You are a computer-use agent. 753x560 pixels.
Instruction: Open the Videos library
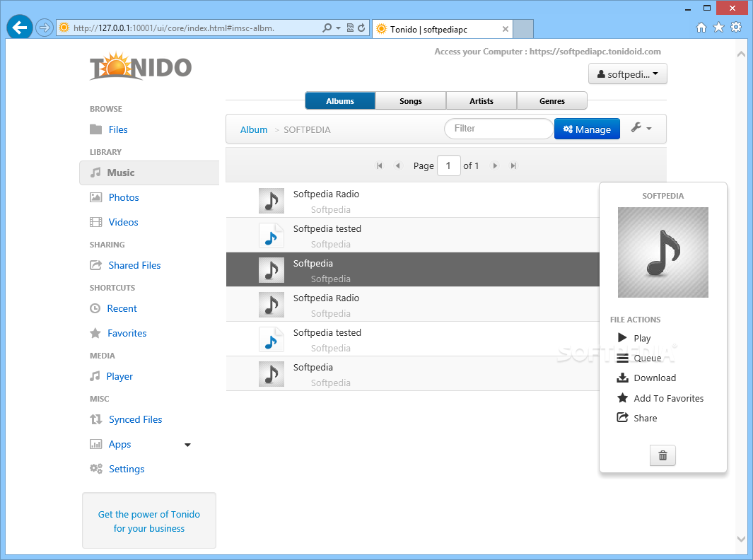123,222
